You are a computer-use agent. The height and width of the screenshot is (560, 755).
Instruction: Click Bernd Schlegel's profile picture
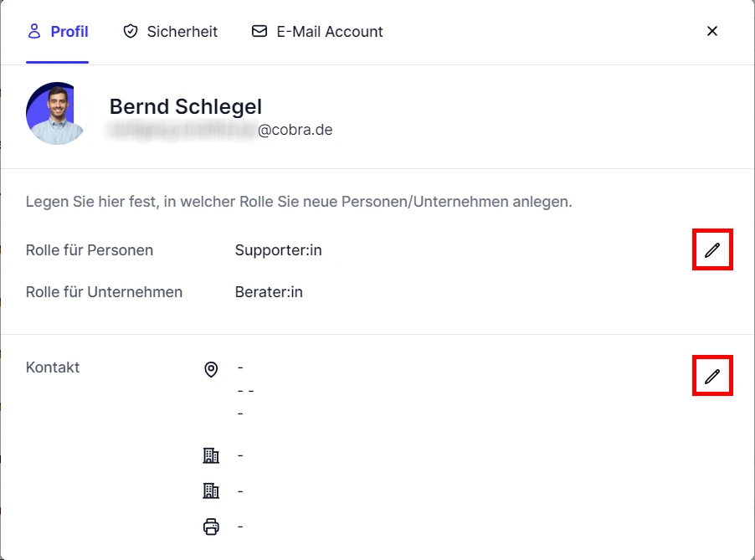[55, 113]
